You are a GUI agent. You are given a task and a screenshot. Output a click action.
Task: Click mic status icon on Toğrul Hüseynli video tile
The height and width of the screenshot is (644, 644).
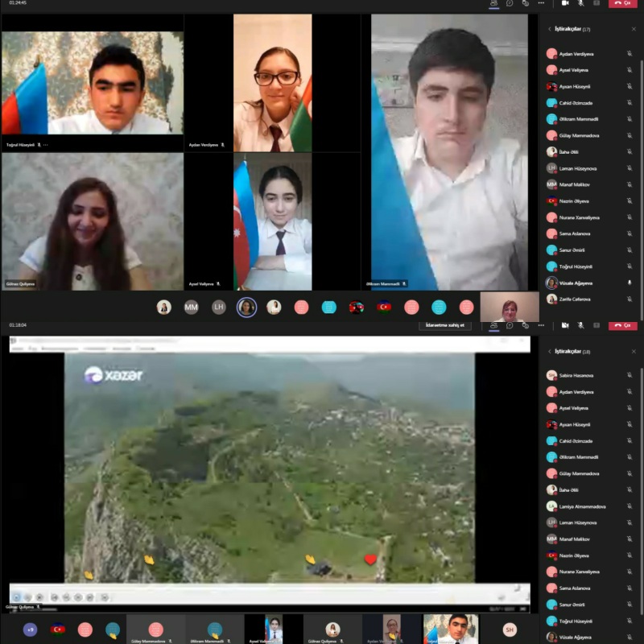[39, 145]
